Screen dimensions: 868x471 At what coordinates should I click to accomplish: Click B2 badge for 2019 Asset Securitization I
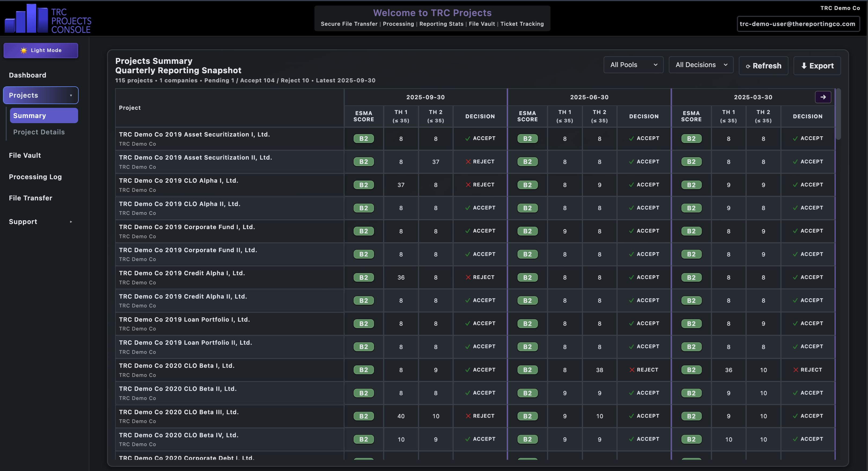tap(363, 138)
